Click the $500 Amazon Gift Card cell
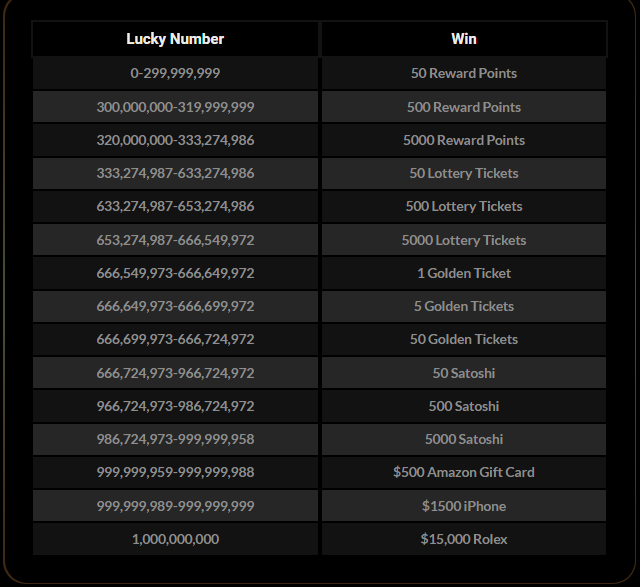The height and width of the screenshot is (587, 640). click(x=464, y=473)
